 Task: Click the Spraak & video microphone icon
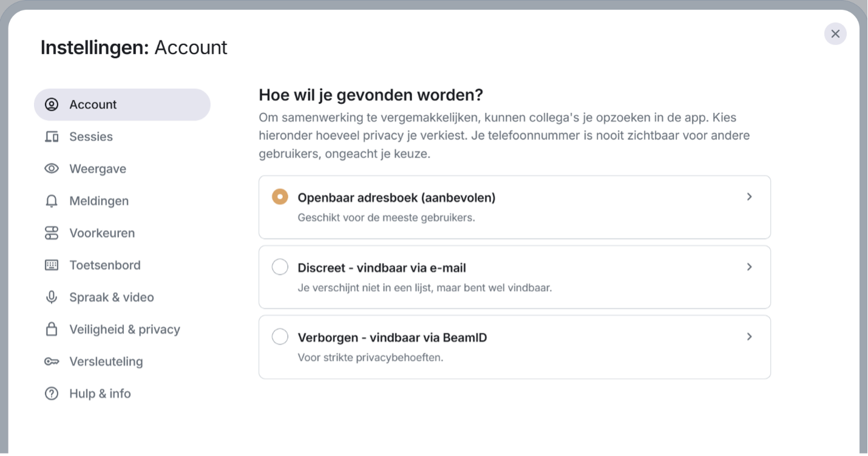52,298
